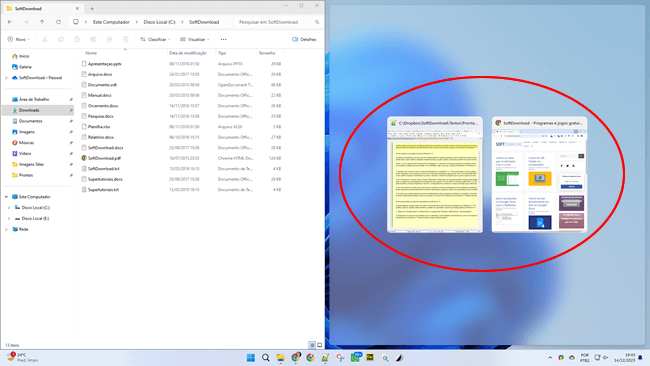Sort by Data de modificação column header
Viewport: 650px width, 366px height.
(187, 53)
